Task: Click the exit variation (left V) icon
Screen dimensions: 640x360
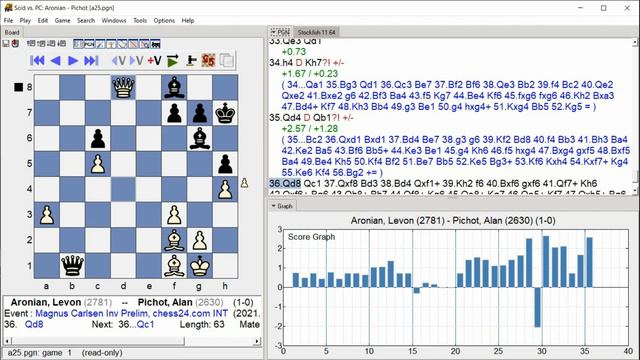Action: tap(118, 61)
